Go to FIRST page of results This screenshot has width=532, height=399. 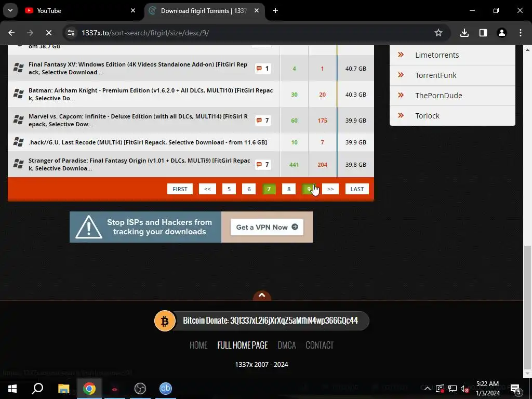[x=180, y=189]
